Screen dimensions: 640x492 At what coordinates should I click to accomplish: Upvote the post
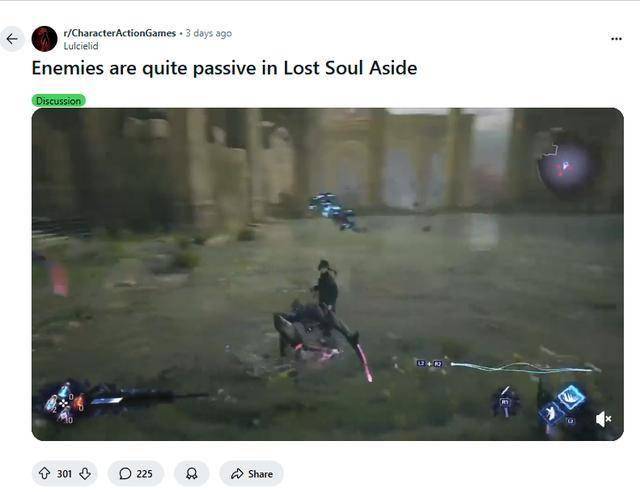44,473
